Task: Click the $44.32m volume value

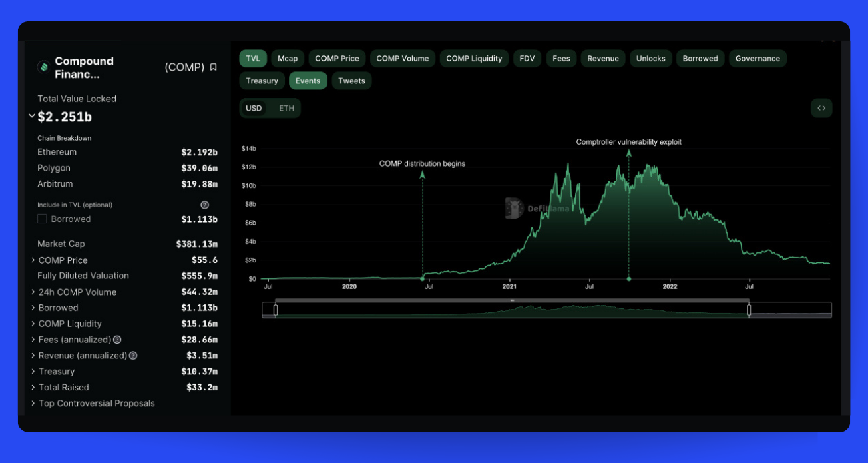Action: coord(200,292)
